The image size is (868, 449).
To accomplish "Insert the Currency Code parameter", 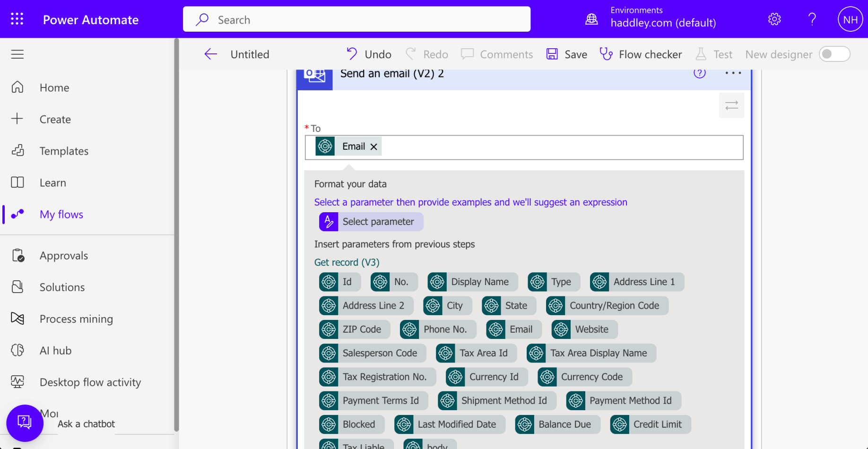I will coord(585,377).
